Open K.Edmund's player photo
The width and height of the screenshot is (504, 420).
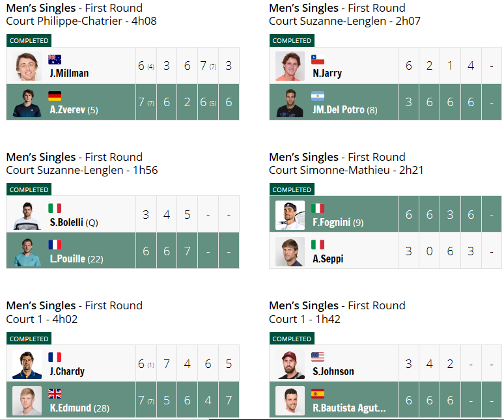tap(27, 400)
